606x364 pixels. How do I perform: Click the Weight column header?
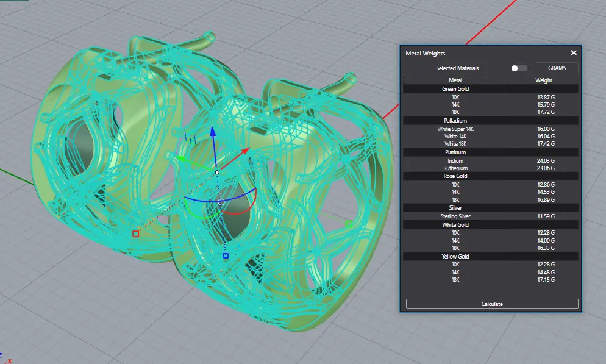(544, 80)
